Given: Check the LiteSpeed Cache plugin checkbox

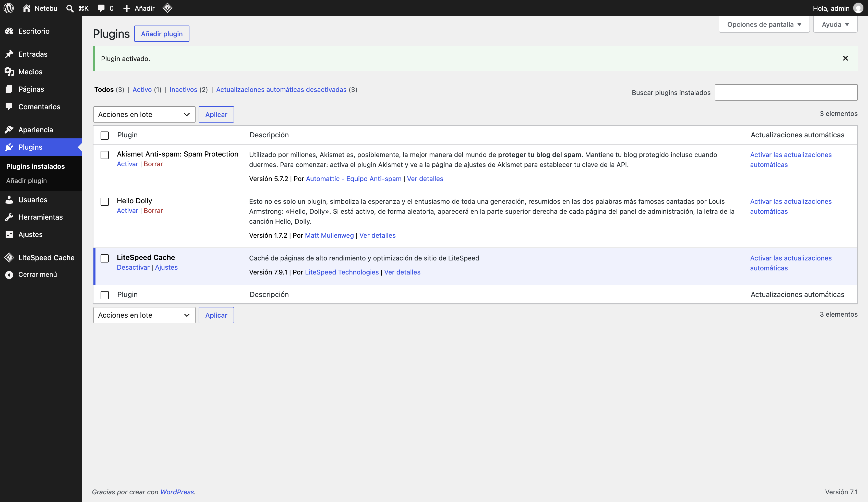Looking at the screenshot, I should (105, 258).
